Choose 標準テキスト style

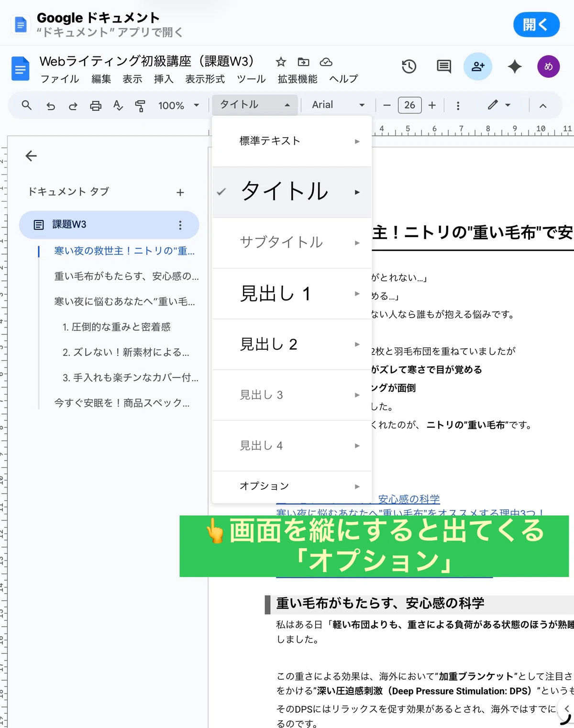(x=292, y=141)
